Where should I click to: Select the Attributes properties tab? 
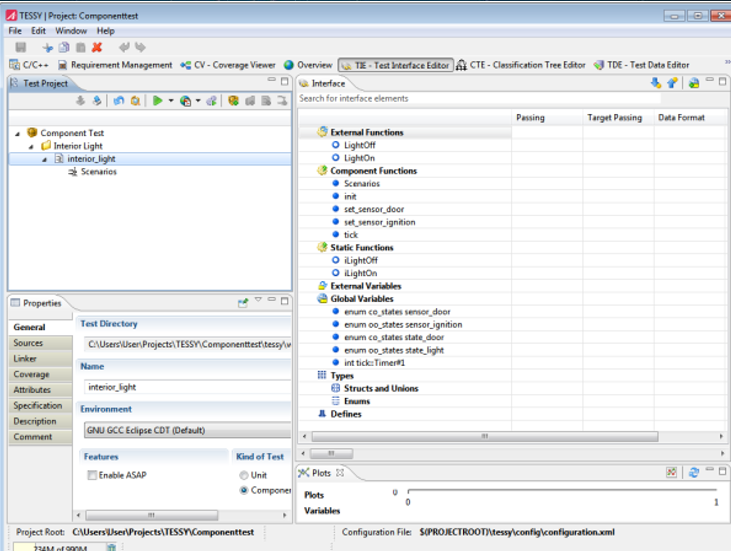pyautogui.click(x=40, y=390)
